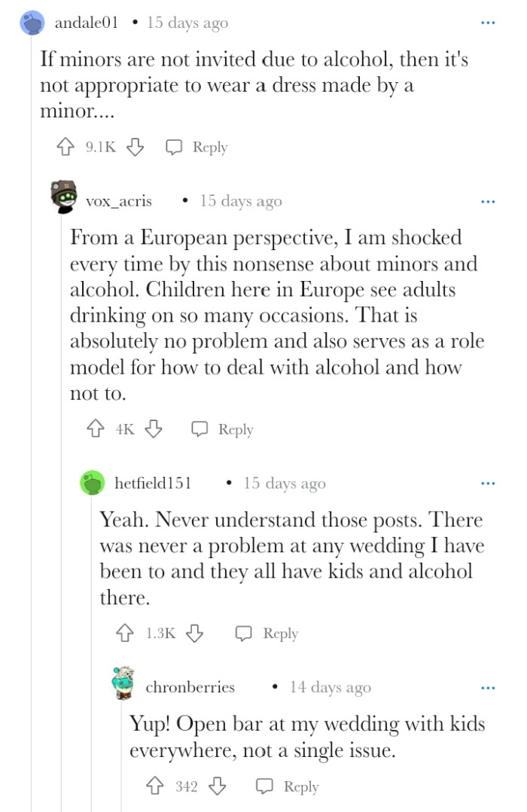Reply to vox_acris's comment
Screen dimensions: 527x812
click(x=223, y=429)
